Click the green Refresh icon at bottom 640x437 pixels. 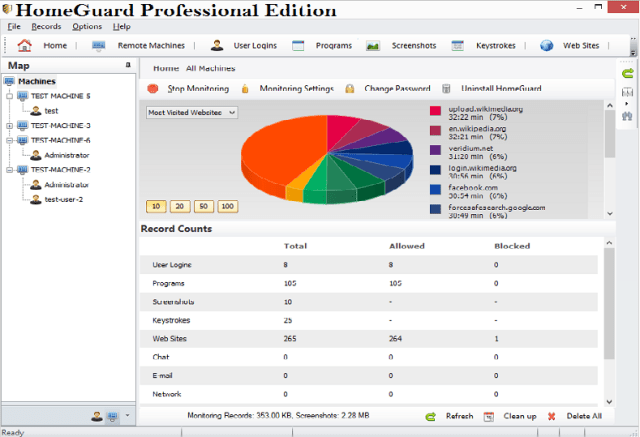[x=431, y=417]
